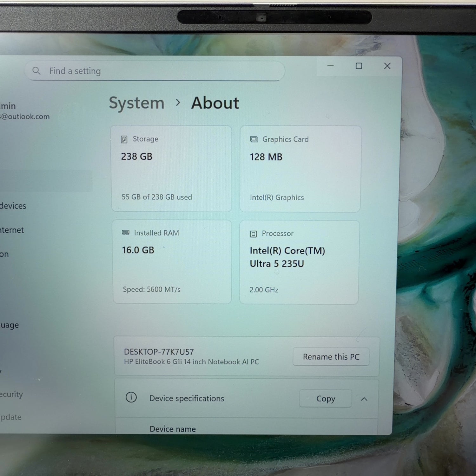The image size is (476, 476).
Task: Open the System breadcrumb link
Action: tap(136, 103)
